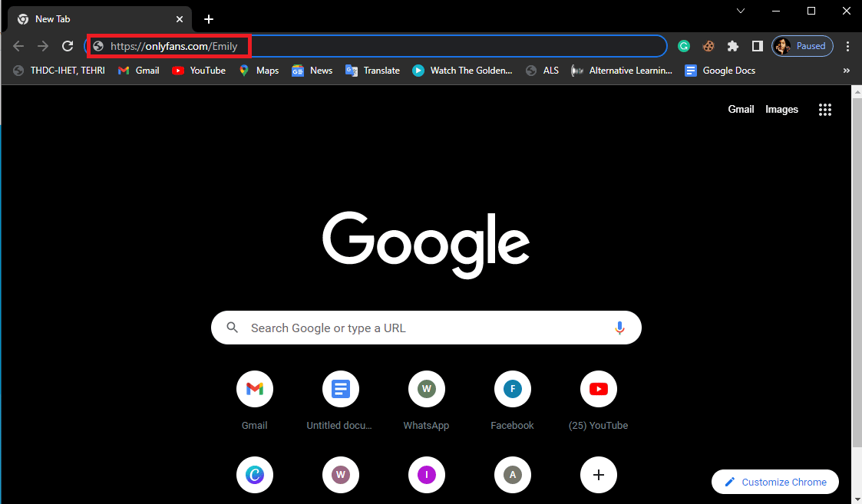Open a new tab with plus button
This screenshot has width=862, height=504.
click(x=209, y=19)
